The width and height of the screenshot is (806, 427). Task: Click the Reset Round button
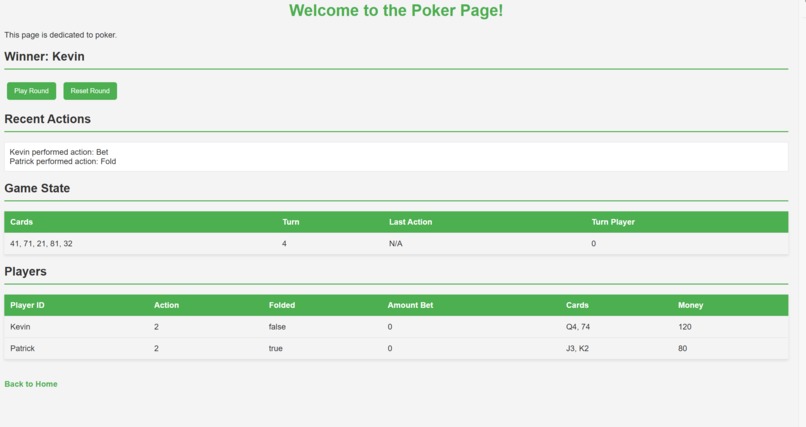click(x=90, y=91)
